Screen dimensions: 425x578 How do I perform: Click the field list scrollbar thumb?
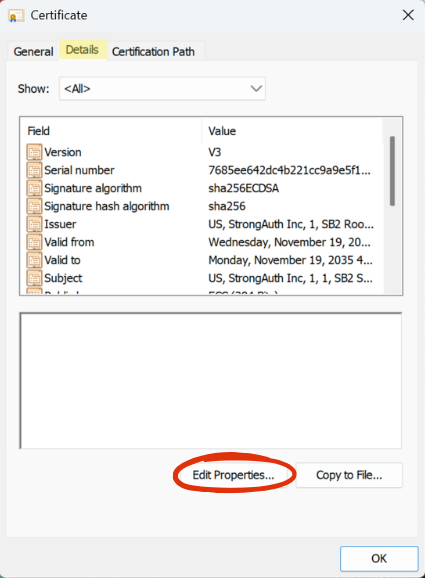[x=392, y=171]
